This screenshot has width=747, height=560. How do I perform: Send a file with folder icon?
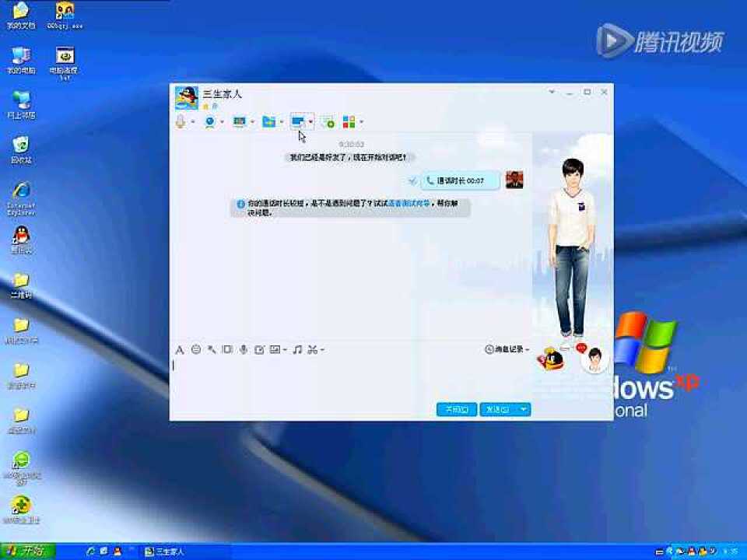pos(268,122)
